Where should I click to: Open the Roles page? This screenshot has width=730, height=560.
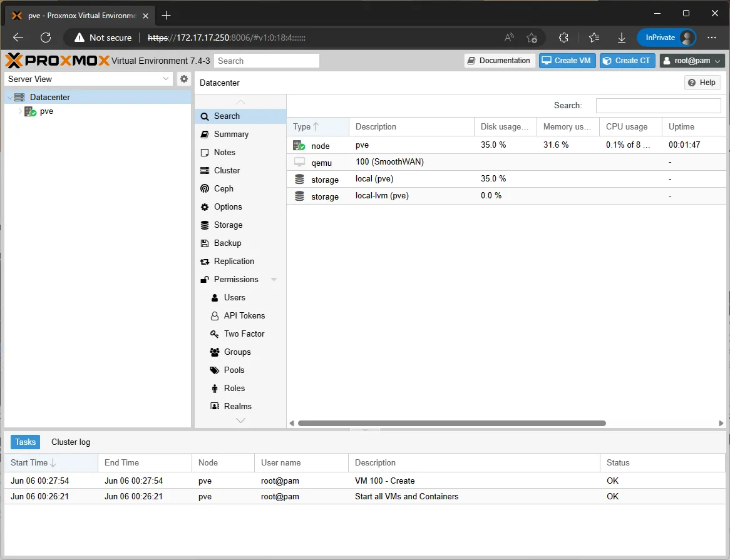click(x=240, y=389)
